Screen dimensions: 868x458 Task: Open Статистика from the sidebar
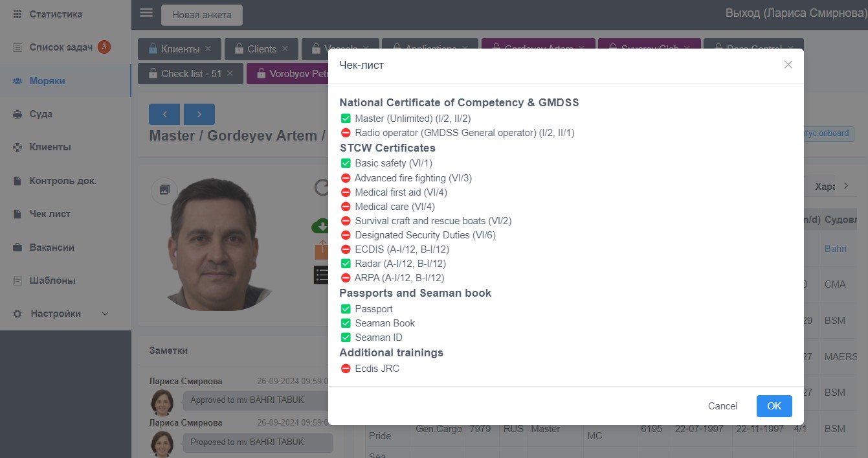(x=56, y=14)
